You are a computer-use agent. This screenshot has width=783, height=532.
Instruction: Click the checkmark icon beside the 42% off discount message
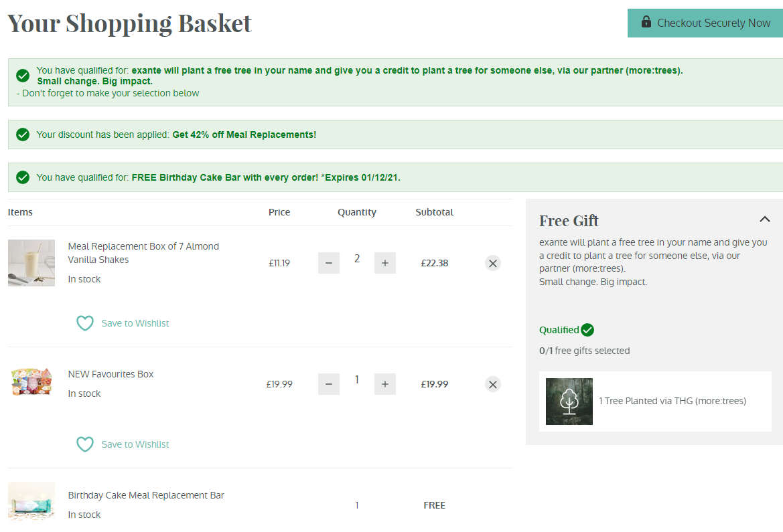pyautogui.click(x=23, y=135)
